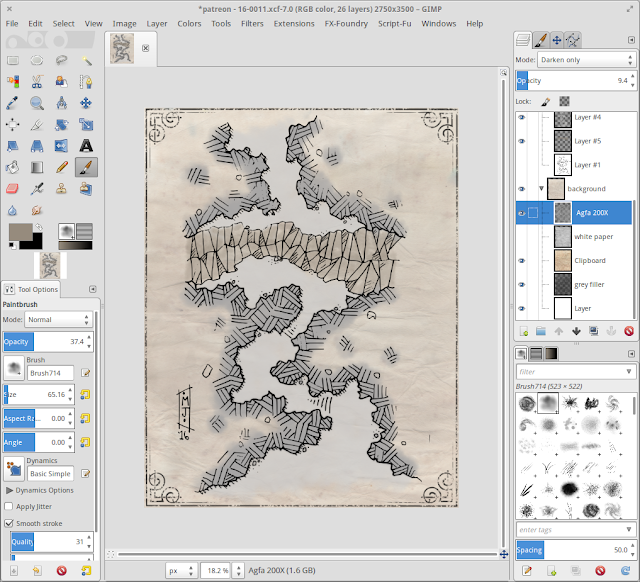Select the white paper layer
The height and width of the screenshot is (582, 640).
594,236
